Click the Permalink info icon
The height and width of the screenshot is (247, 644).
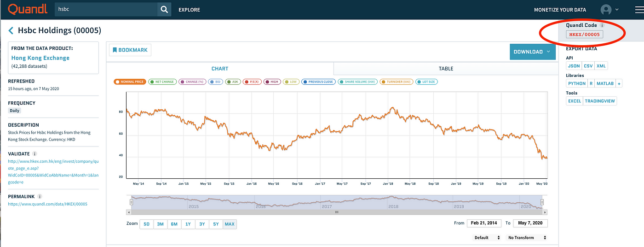[40, 196]
